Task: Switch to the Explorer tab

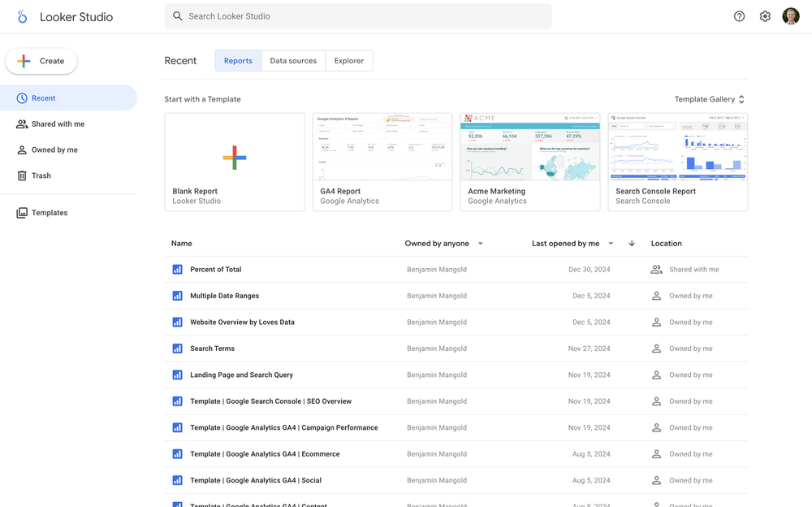Action: click(349, 61)
